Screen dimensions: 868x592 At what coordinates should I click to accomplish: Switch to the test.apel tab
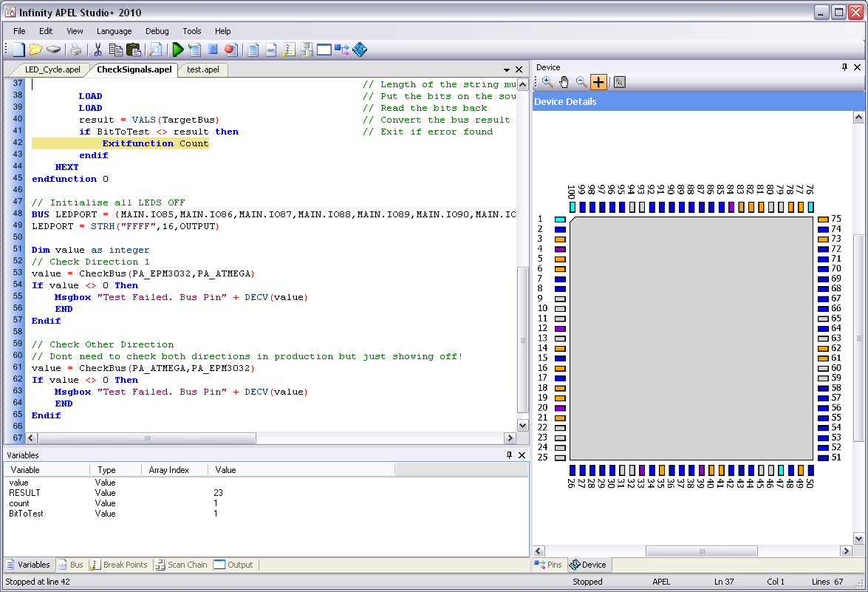[202, 69]
